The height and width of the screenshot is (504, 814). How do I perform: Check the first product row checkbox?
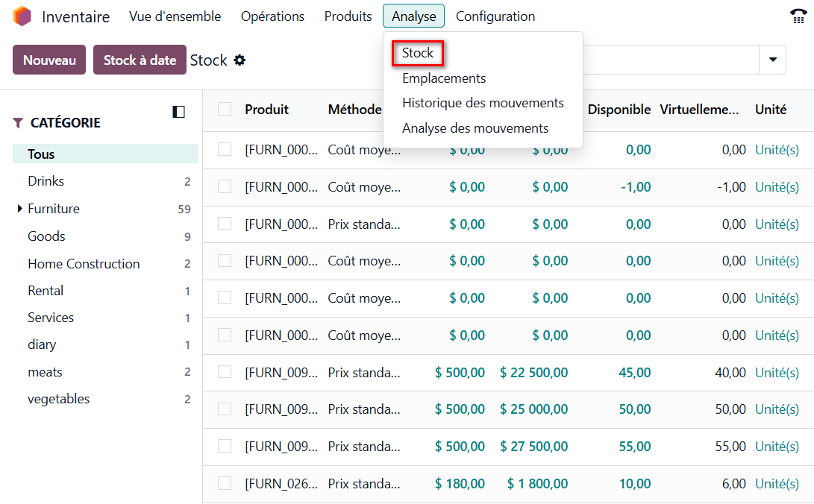click(225, 150)
